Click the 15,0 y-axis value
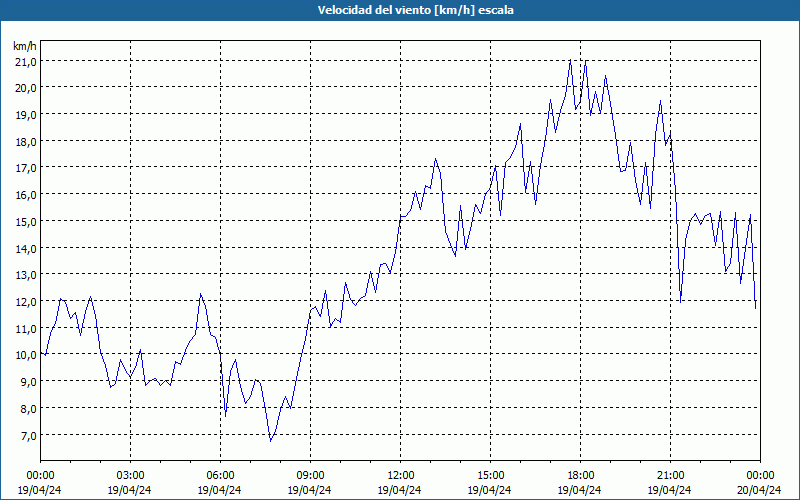This screenshot has height=500, width=800. (27, 222)
